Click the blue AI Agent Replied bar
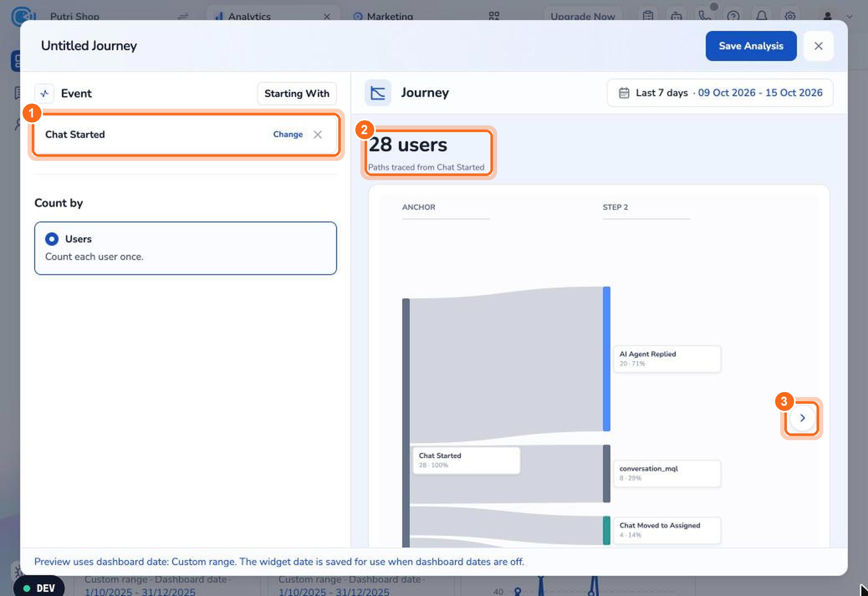868x596 pixels. point(606,359)
